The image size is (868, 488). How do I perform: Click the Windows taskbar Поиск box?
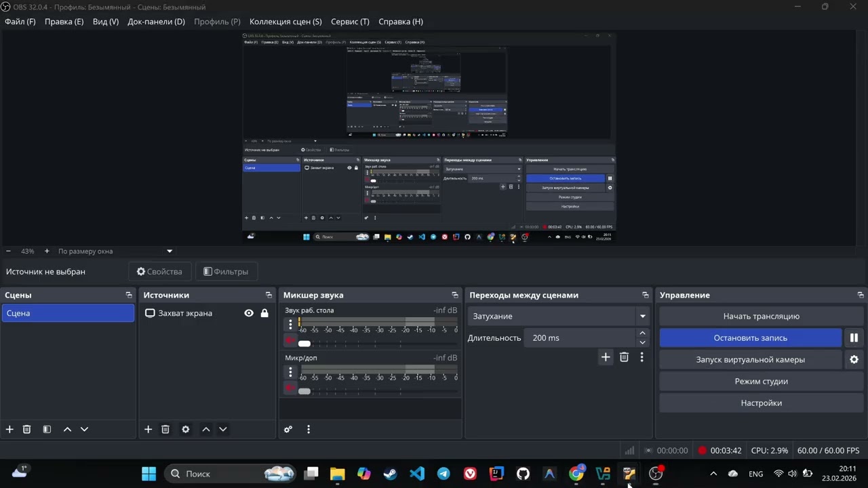pyautogui.click(x=231, y=474)
